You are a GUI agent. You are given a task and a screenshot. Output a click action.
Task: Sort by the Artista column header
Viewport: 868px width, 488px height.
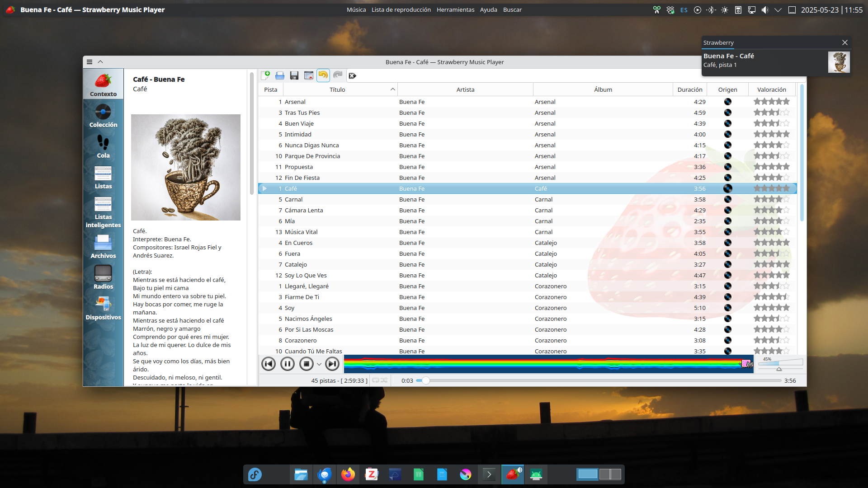465,89
